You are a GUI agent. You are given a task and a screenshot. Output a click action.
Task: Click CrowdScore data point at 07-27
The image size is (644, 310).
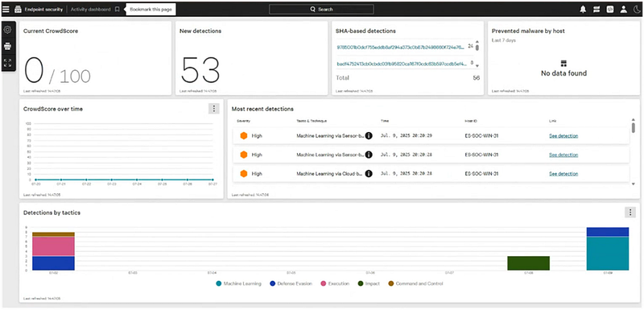pos(213,180)
